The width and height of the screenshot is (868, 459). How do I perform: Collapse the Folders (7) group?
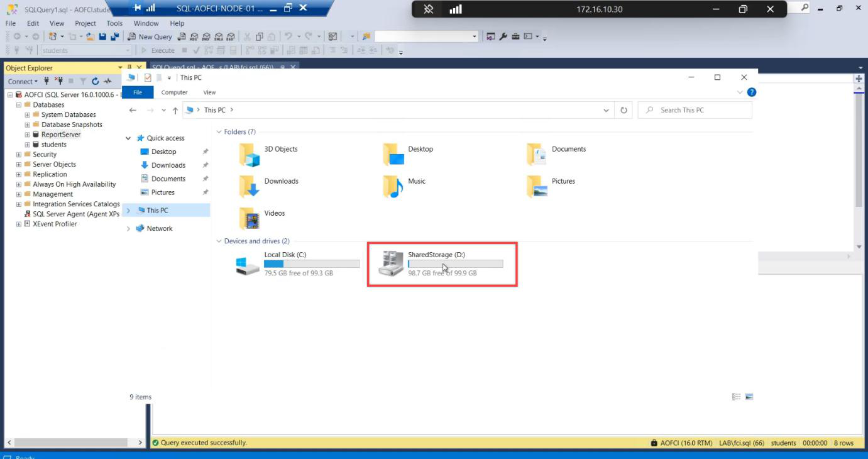(x=219, y=132)
